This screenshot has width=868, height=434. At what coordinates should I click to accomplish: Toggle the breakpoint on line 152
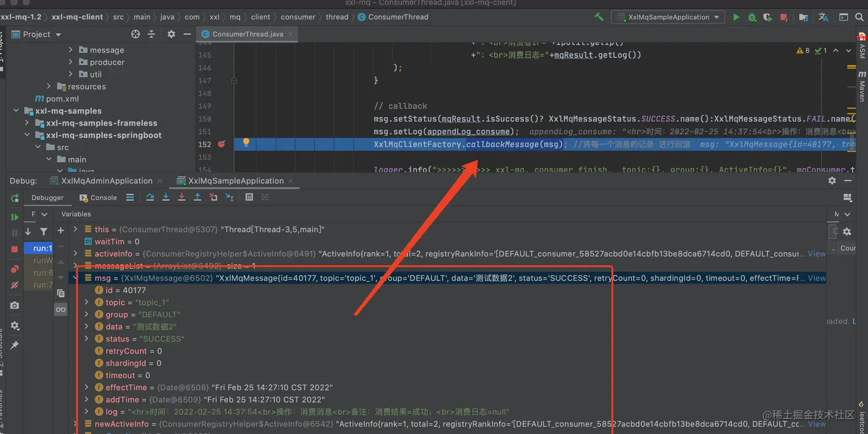point(222,144)
